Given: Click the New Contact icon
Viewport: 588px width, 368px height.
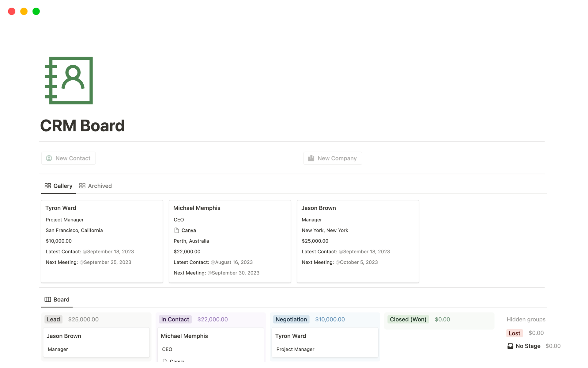Looking at the screenshot, I should point(48,158).
